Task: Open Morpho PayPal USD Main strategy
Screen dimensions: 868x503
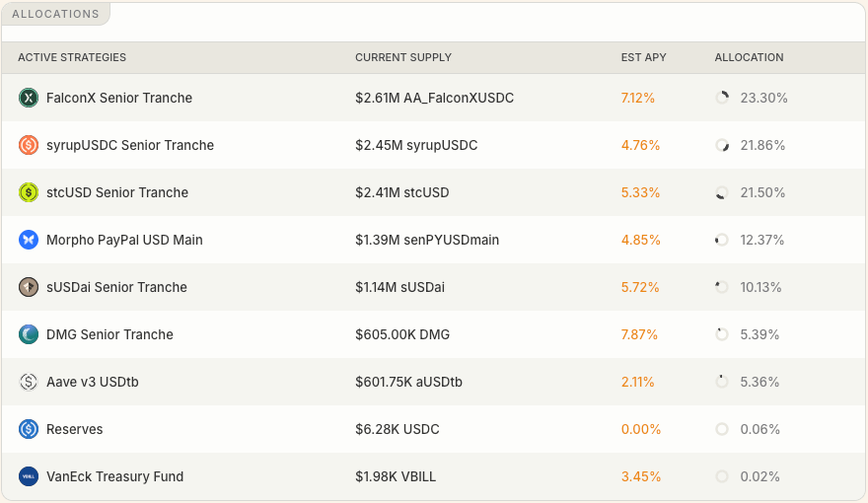Action: pyautogui.click(x=124, y=240)
